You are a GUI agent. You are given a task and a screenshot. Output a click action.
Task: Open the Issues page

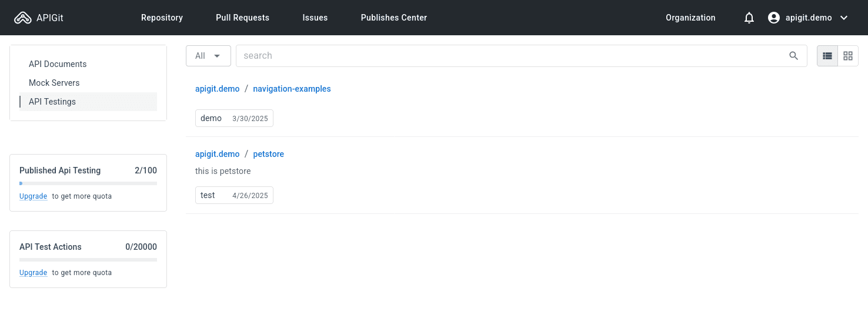[x=315, y=18]
